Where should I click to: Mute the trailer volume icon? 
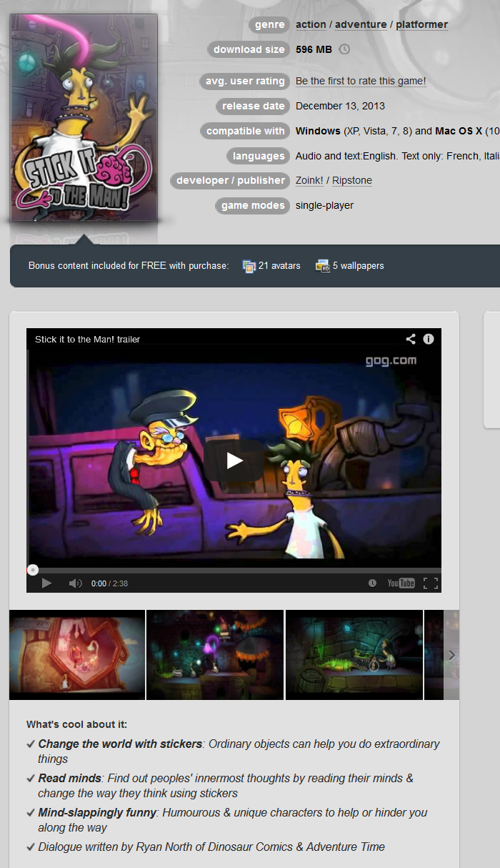(75, 583)
